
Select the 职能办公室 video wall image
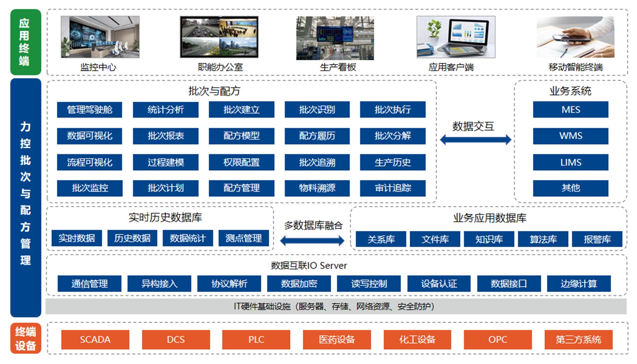219,37
